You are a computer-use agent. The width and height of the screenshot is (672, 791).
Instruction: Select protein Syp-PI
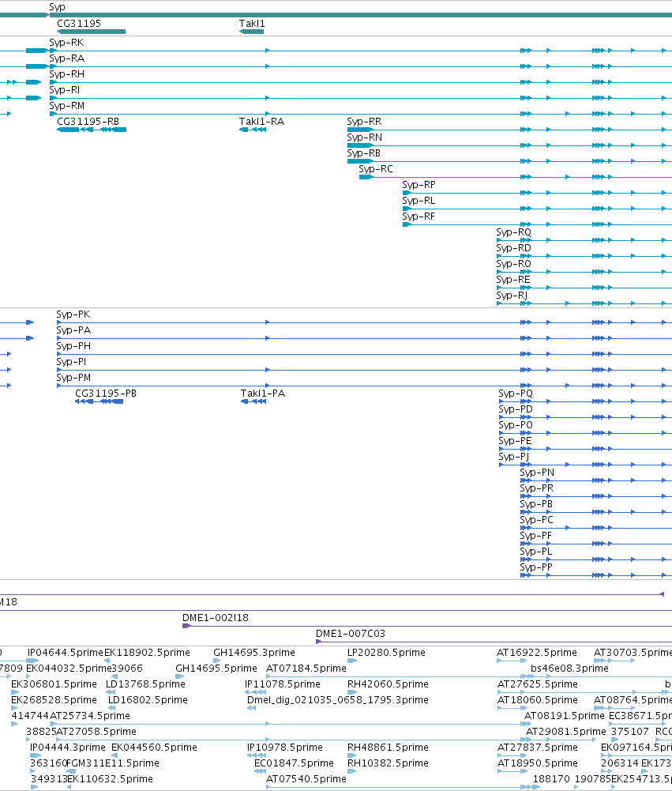coord(71,362)
